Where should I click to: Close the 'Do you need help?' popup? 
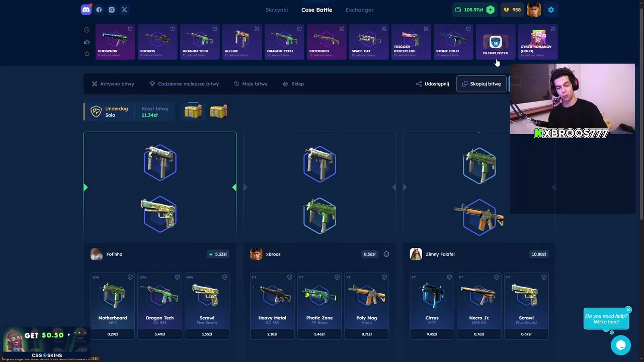[x=628, y=309]
